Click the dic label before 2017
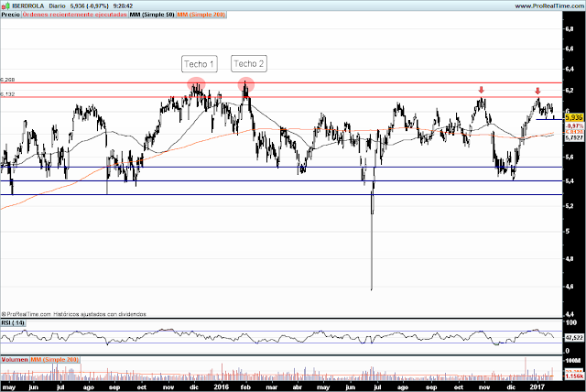 click(x=511, y=387)
